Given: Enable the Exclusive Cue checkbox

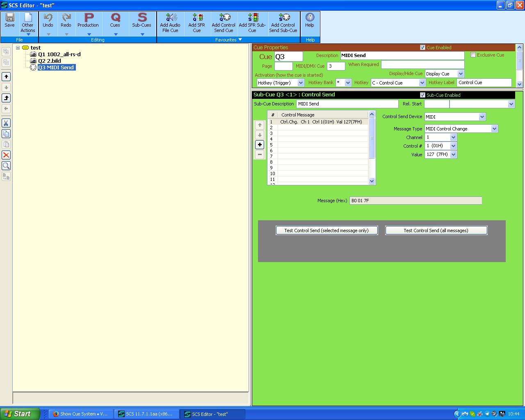Looking at the screenshot, I should pos(473,55).
